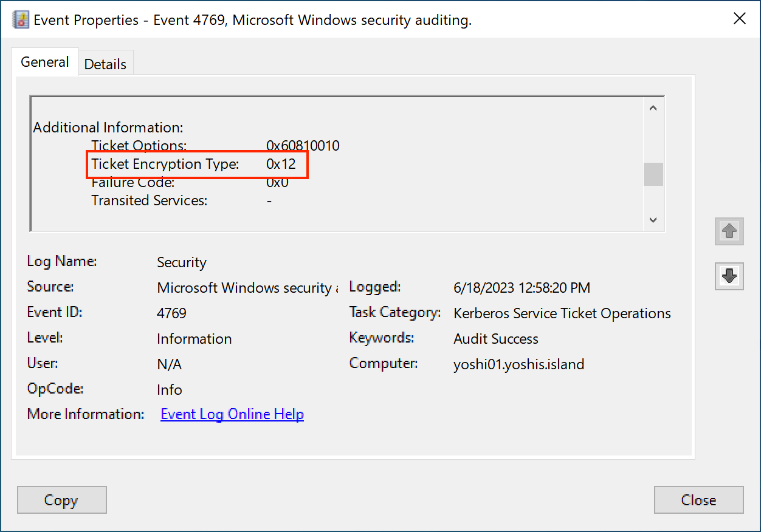Image resolution: width=761 pixels, height=532 pixels.
Task: Close the dialog using the X icon
Action: 739,19
